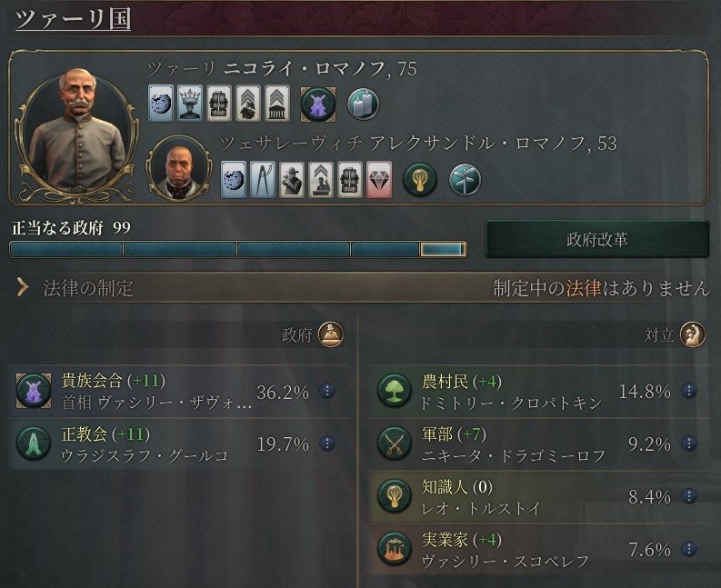This screenshot has height=588, width=721.
Task: Click the signpost ideology icon next to the heir
Action: (x=465, y=180)
